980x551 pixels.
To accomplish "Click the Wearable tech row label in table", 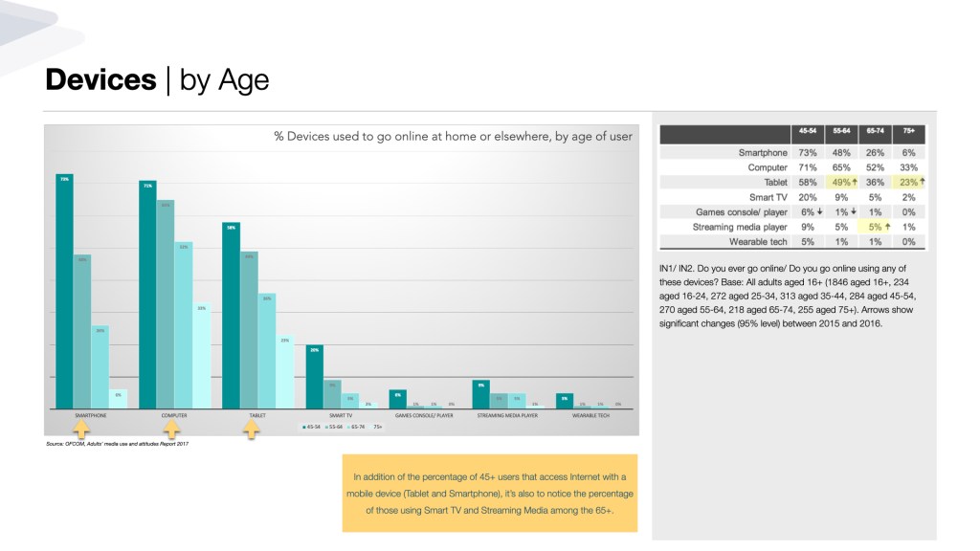I will (x=757, y=242).
